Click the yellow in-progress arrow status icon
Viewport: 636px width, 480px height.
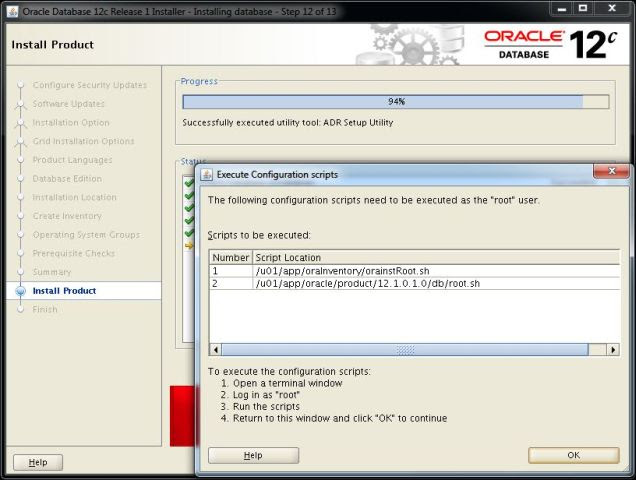click(x=189, y=245)
